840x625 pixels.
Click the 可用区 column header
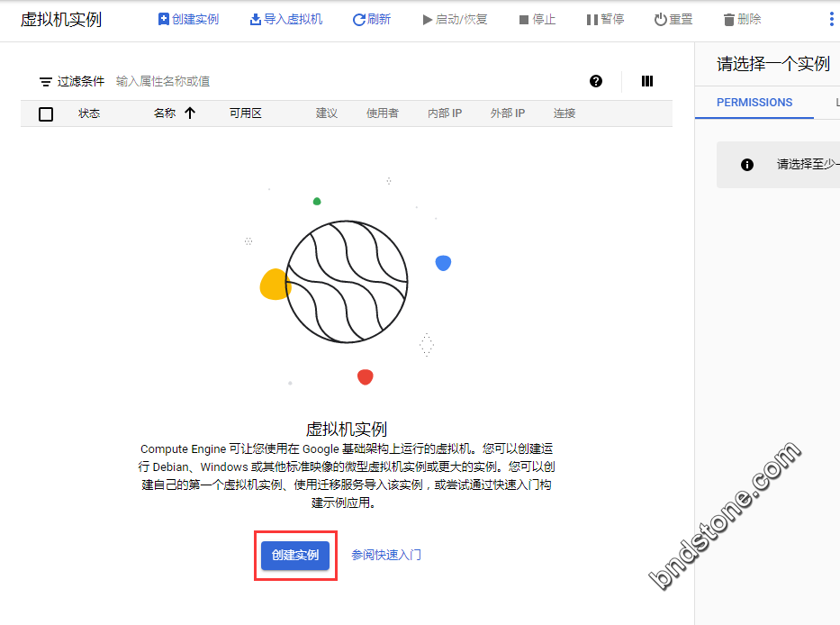[246, 113]
